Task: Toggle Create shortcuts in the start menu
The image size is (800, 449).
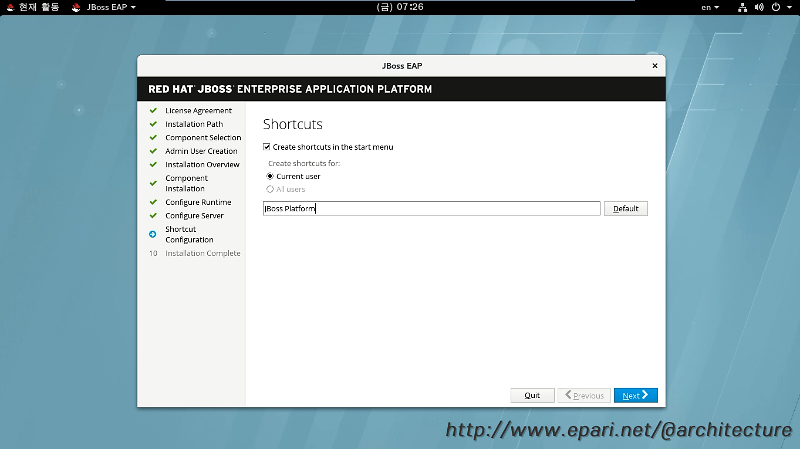Action: coord(266,147)
